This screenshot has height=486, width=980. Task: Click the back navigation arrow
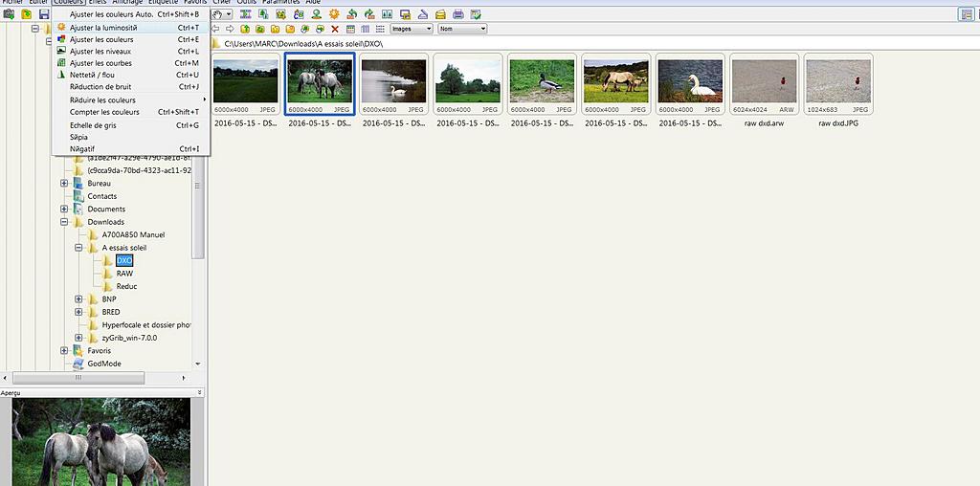point(214,29)
